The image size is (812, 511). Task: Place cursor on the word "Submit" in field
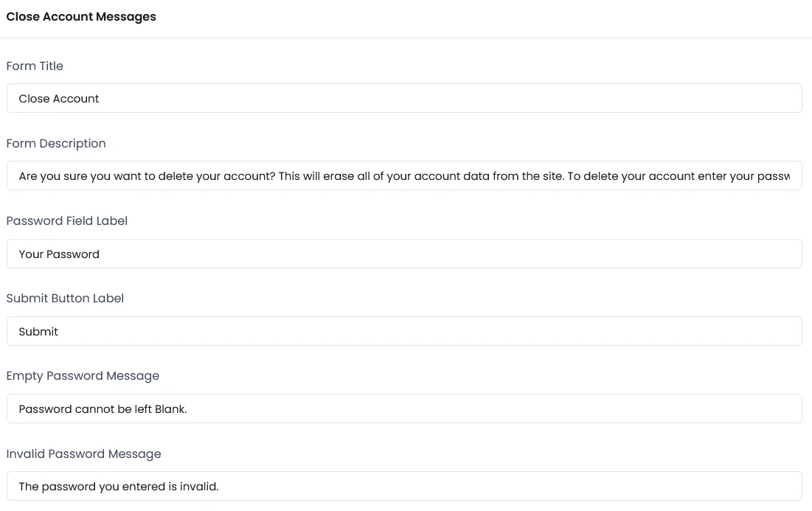click(38, 331)
